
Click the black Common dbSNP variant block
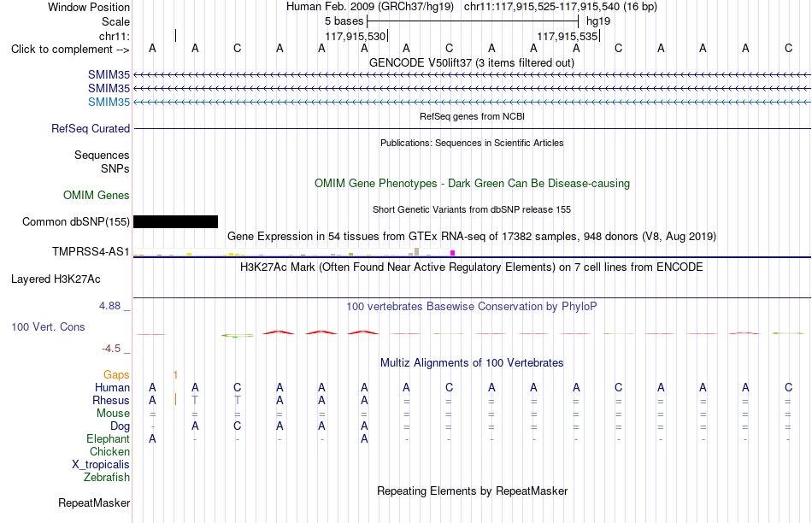coord(175,221)
